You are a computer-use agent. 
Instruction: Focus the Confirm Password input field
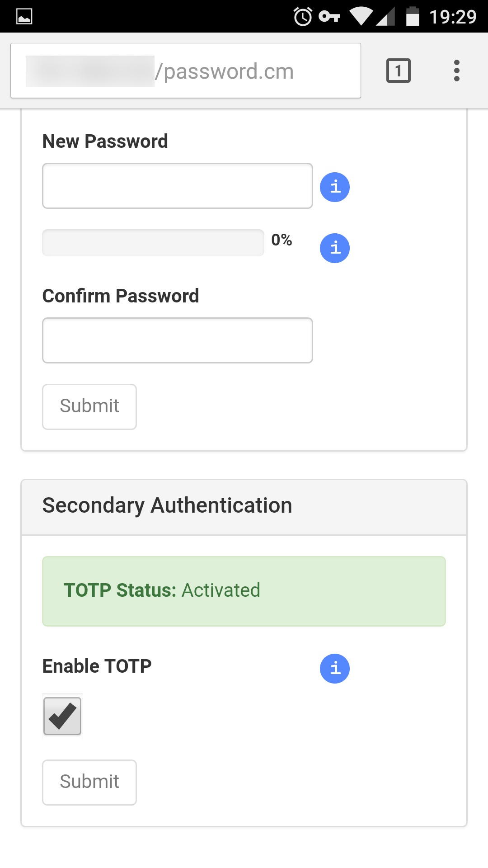point(177,340)
